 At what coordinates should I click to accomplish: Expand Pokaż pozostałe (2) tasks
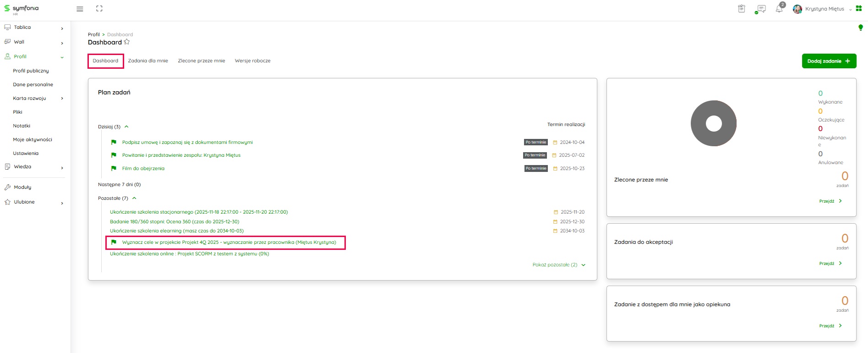[x=558, y=265]
